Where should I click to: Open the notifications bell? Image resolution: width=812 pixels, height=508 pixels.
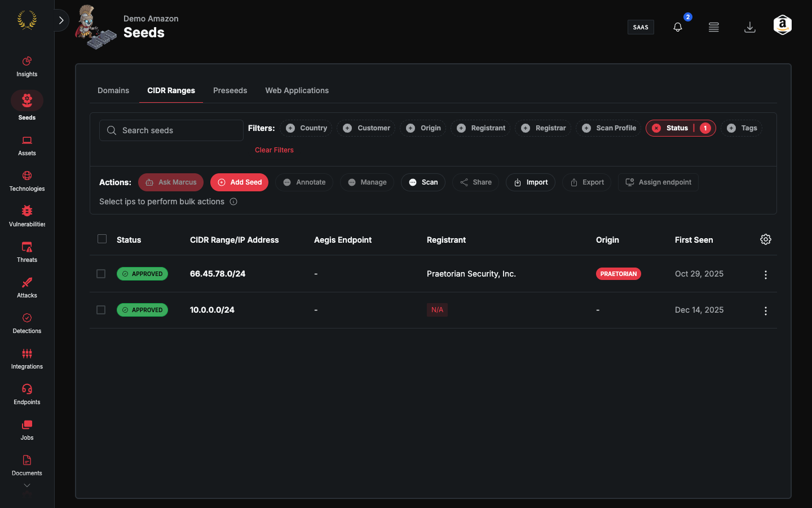pos(678,27)
